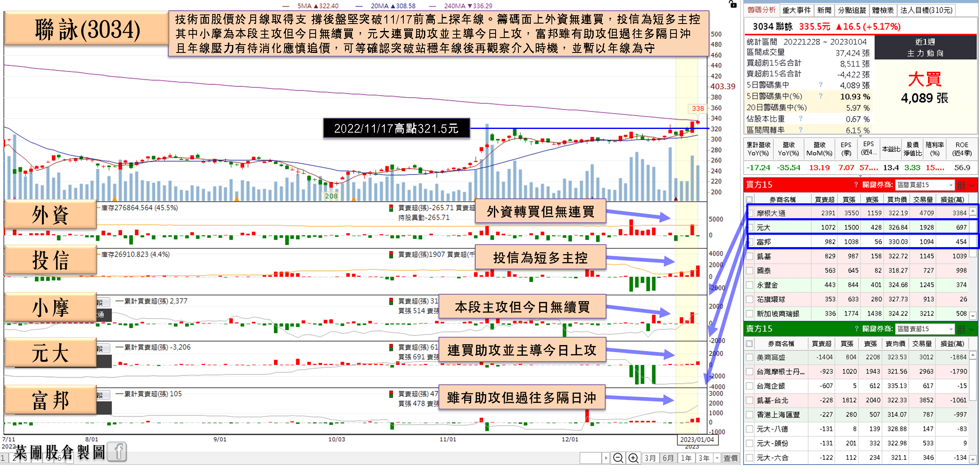This screenshot has height=474, width=980.
Task: Sort 賣方15 table by 賣均價 column
Action: pos(895,344)
